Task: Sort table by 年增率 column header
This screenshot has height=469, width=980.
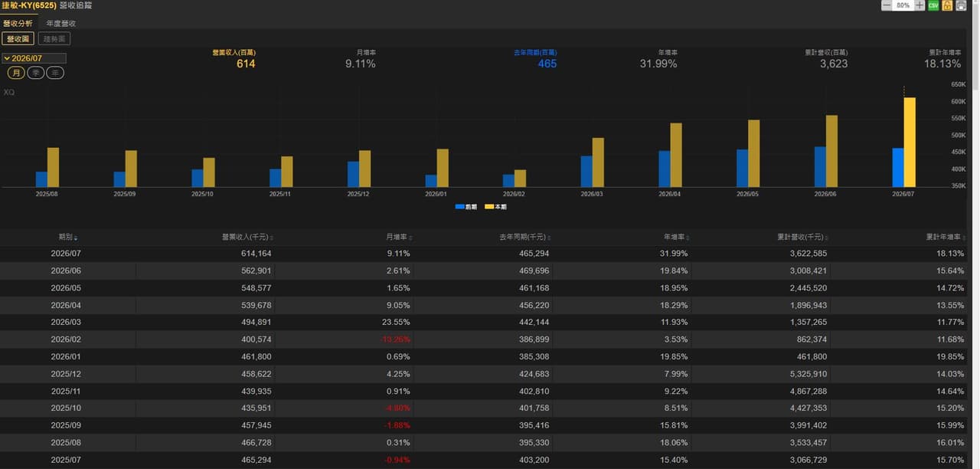Action: tap(676, 237)
